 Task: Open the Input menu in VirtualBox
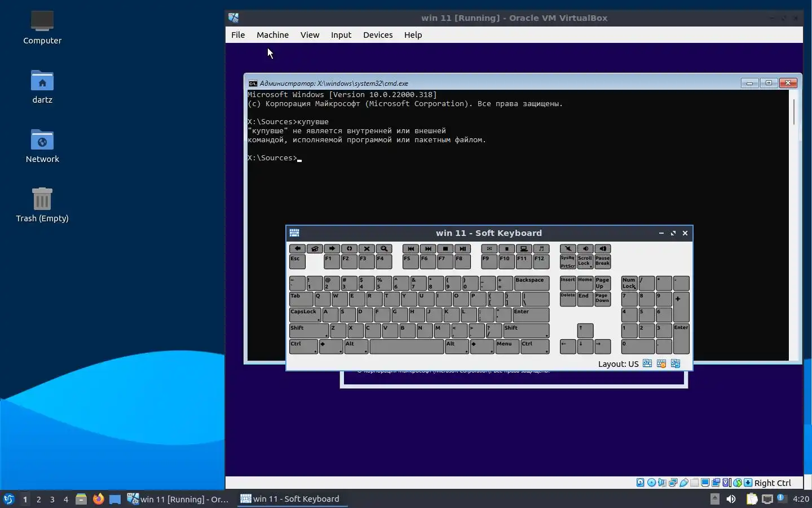tap(341, 34)
